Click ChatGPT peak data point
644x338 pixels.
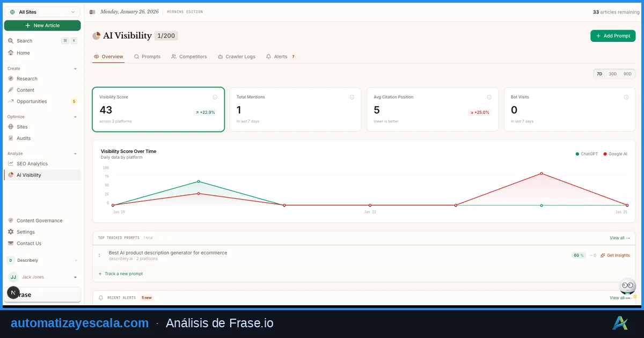[x=199, y=181]
